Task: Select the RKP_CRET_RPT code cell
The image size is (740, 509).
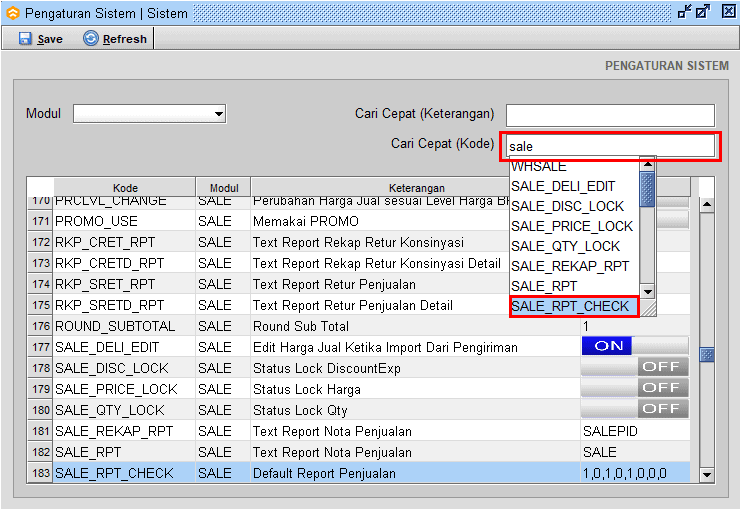Action: click(125, 242)
